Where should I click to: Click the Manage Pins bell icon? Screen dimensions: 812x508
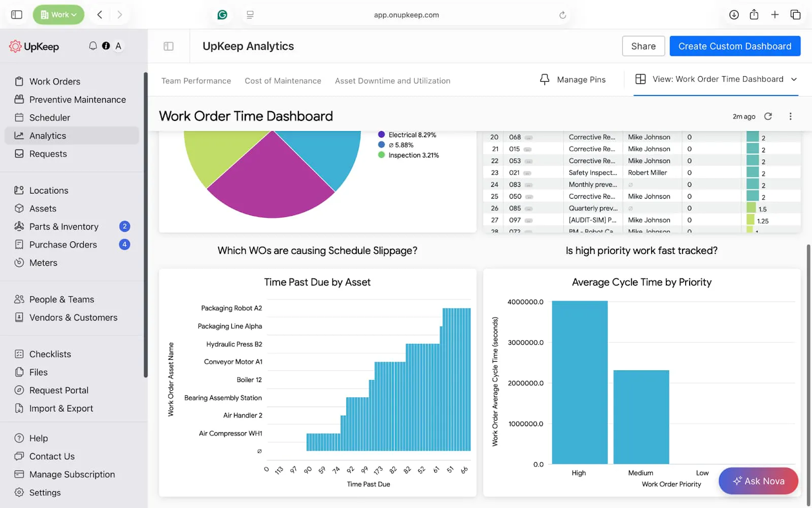545,80
